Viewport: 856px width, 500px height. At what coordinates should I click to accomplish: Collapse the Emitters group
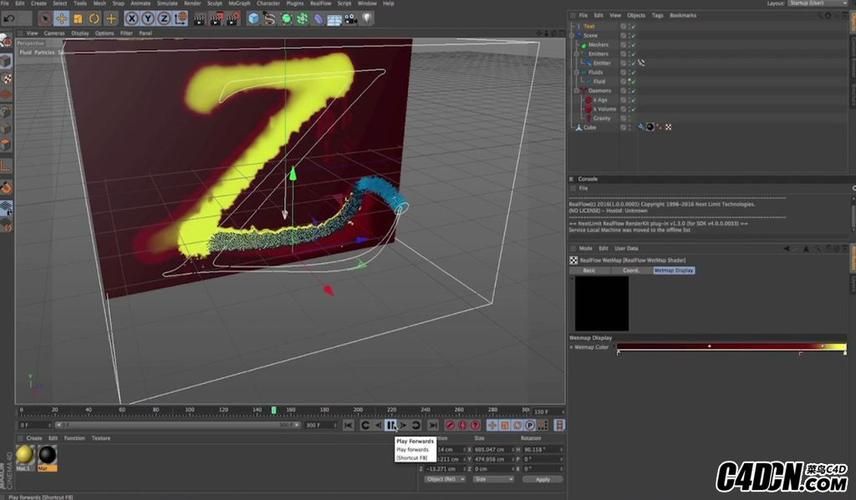[x=576, y=54]
